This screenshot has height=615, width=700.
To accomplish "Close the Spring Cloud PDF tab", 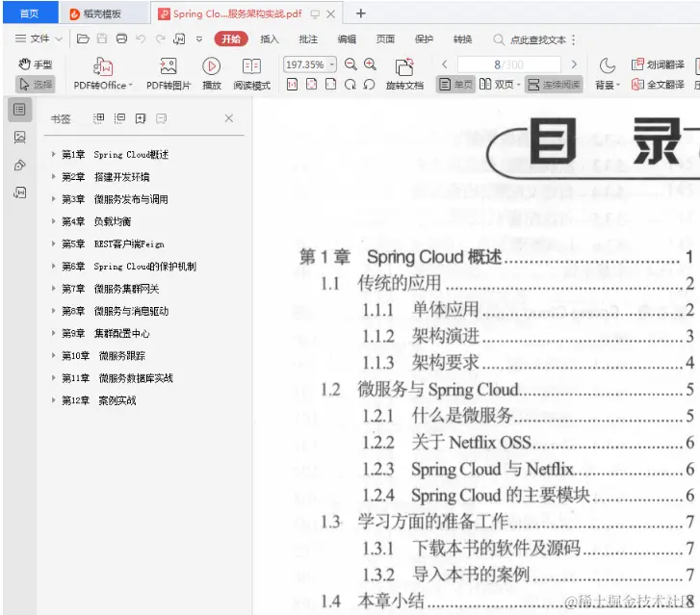I will coord(331,14).
